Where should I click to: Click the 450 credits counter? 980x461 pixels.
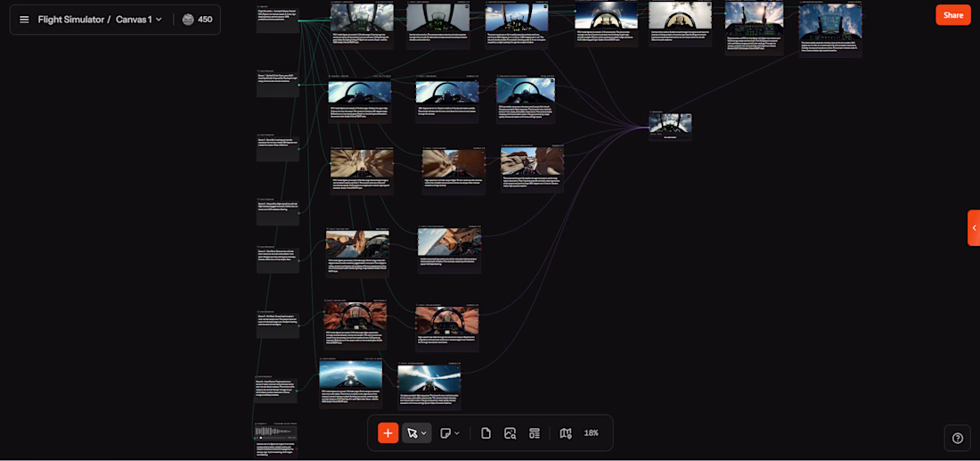click(205, 20)
